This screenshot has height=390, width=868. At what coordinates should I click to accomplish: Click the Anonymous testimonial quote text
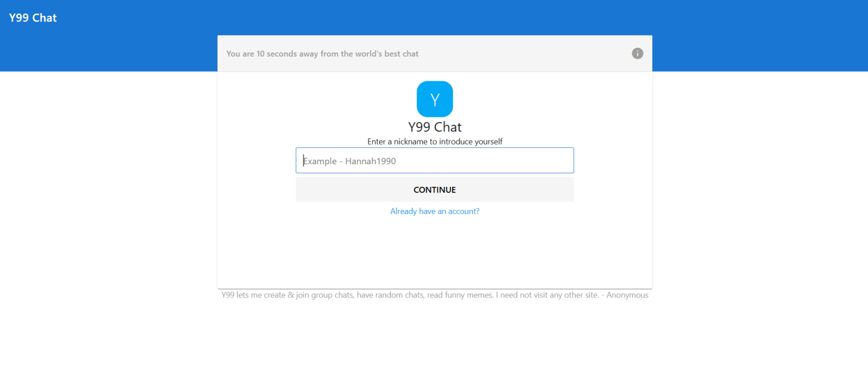pos(435,295)
